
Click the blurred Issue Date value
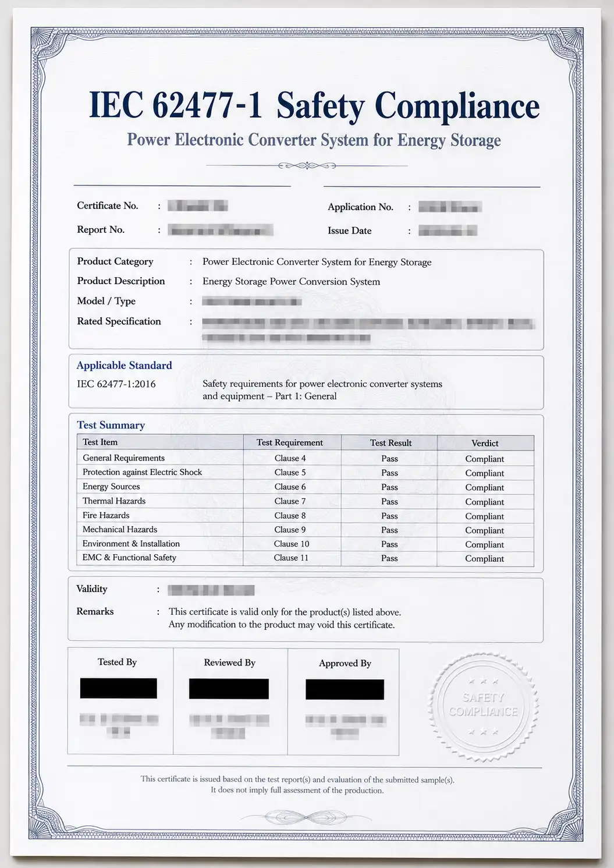(x=448, y=231)
